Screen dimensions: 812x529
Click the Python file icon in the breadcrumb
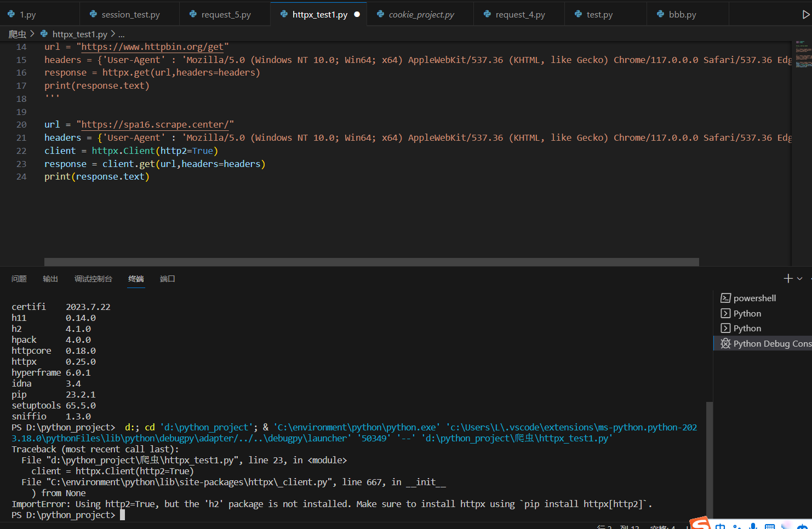point(44,34)
